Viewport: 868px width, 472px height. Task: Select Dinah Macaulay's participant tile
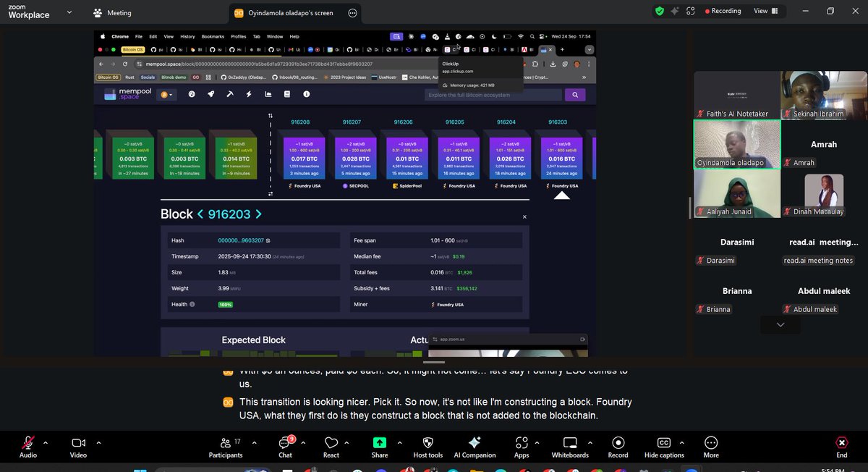824,193
